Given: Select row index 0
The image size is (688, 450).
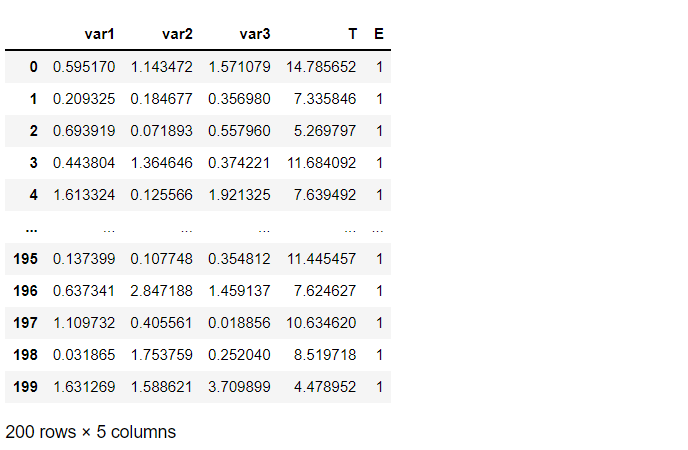Looking at the screenshot, I should 33,67.
